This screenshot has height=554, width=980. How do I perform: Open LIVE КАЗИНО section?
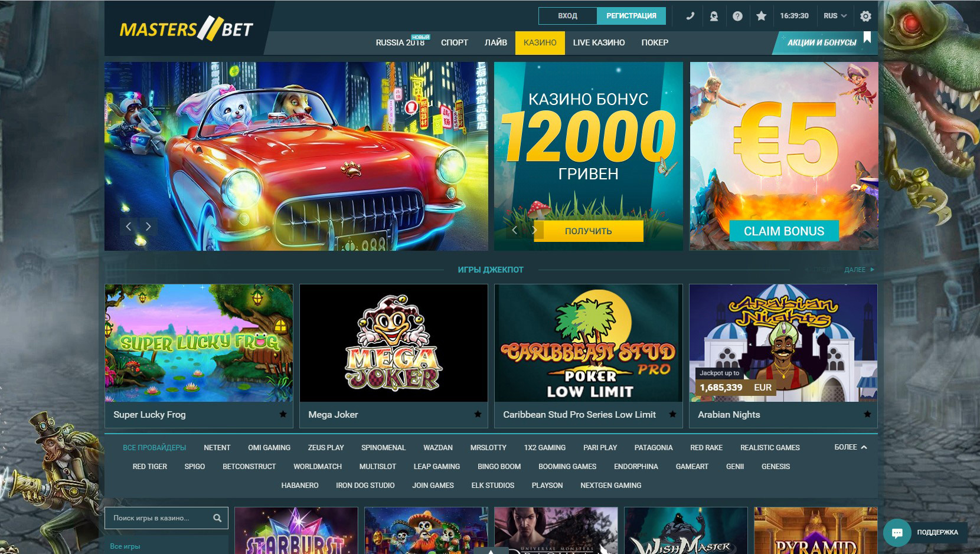click(x=599, y=42)
